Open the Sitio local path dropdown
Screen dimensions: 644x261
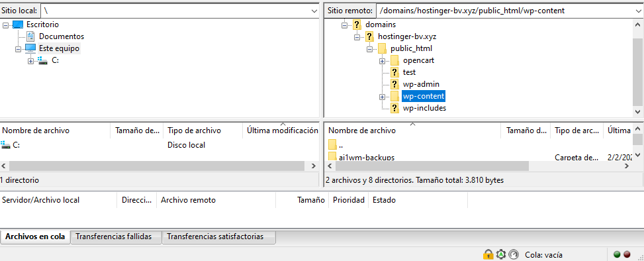tap(314, 11)
